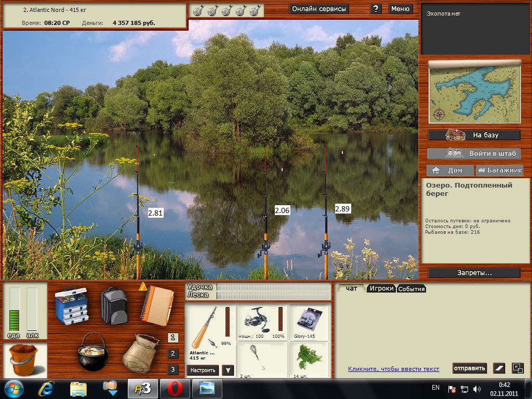Expand the arrow next to Настроить
The width and height of the screenshot is (532, 399).
click(228, 370)
